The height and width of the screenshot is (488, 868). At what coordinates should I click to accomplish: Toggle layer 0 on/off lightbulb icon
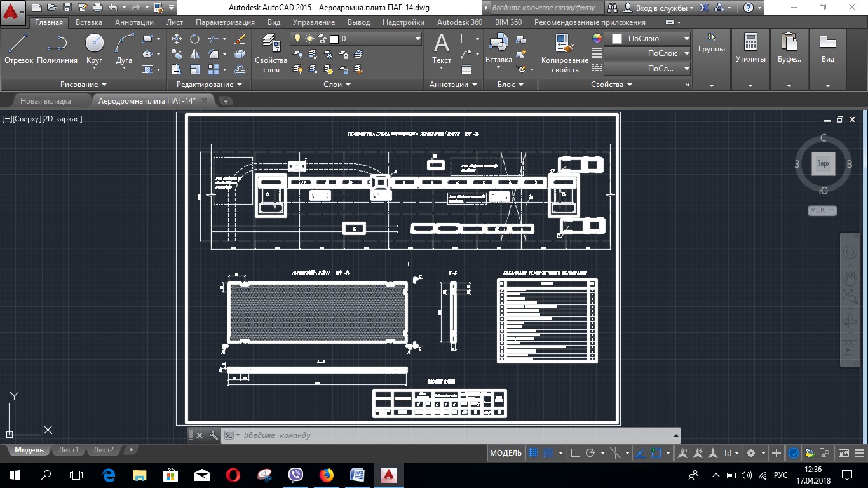pyautogui.click(x=296, y=39)
